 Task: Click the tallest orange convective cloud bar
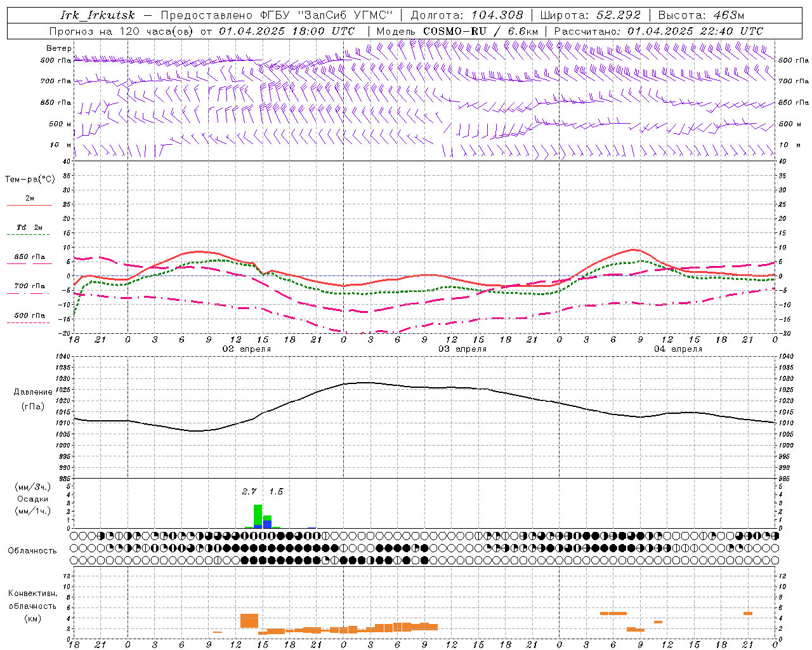point(249,621)
